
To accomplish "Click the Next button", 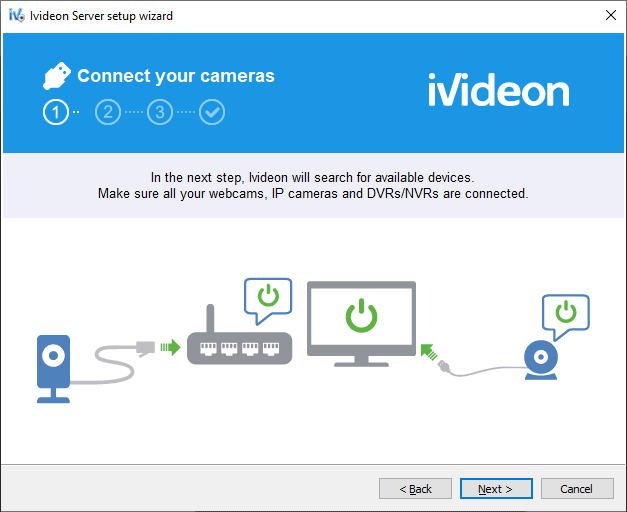I will [496, 488].
